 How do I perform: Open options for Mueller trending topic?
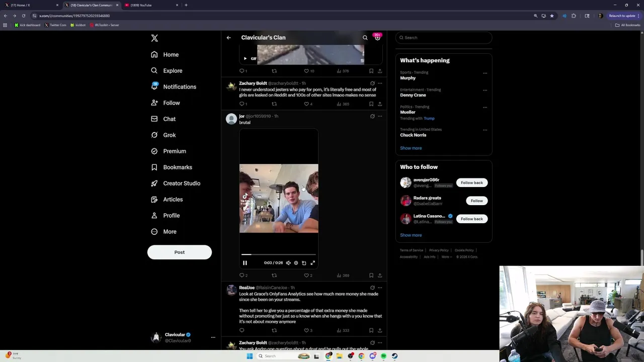pos(485,108)
